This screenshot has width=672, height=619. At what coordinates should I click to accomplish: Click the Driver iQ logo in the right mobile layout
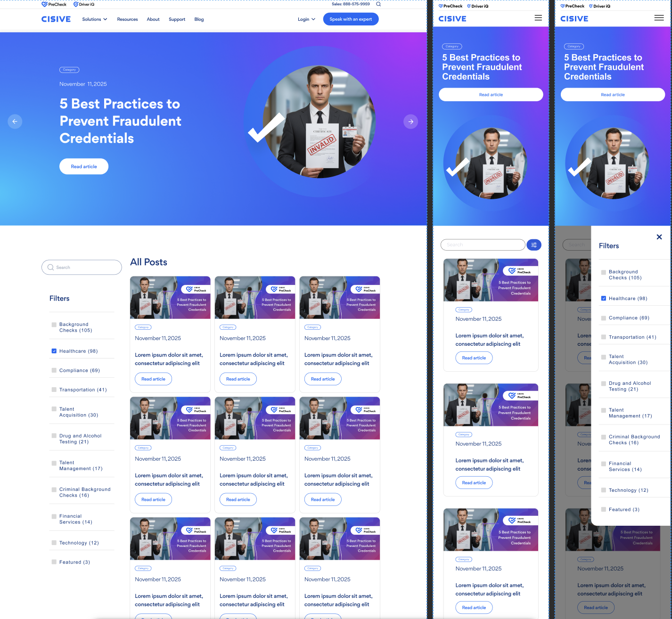point(599,6)
